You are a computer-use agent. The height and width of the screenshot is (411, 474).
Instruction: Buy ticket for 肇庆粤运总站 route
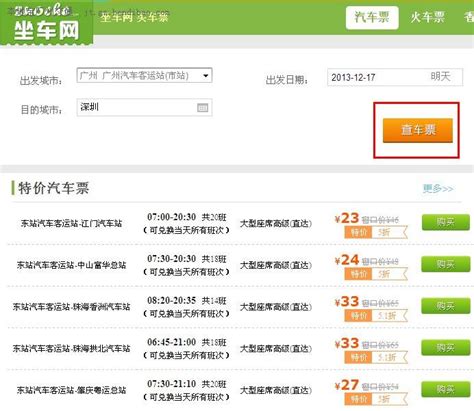click(446, 389)
